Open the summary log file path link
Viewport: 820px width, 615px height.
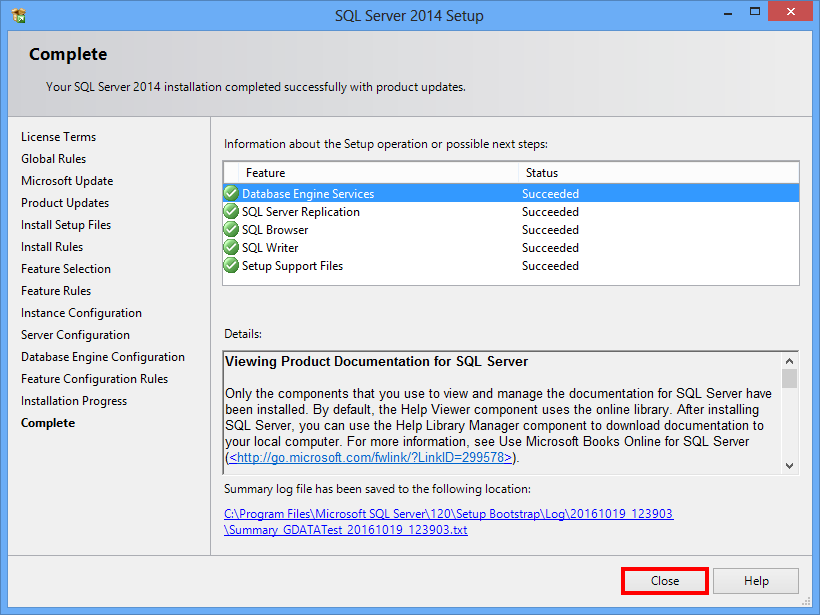(x=449, y=514)
